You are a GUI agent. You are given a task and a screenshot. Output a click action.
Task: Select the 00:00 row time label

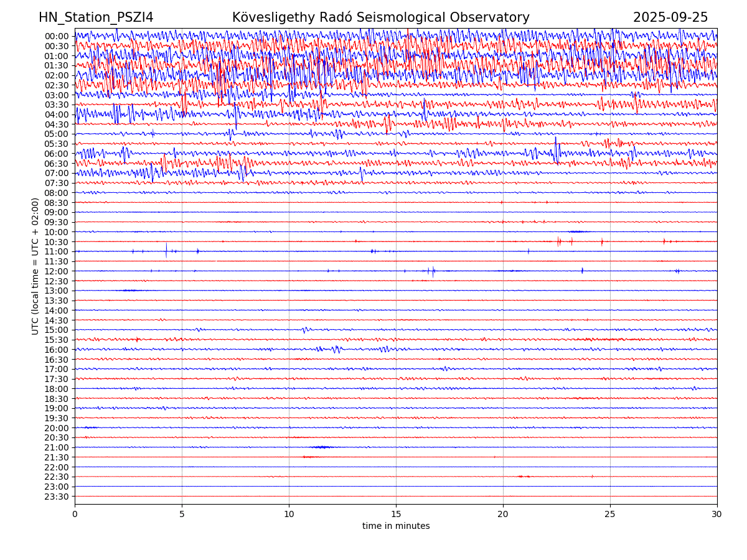coord(56,36)
